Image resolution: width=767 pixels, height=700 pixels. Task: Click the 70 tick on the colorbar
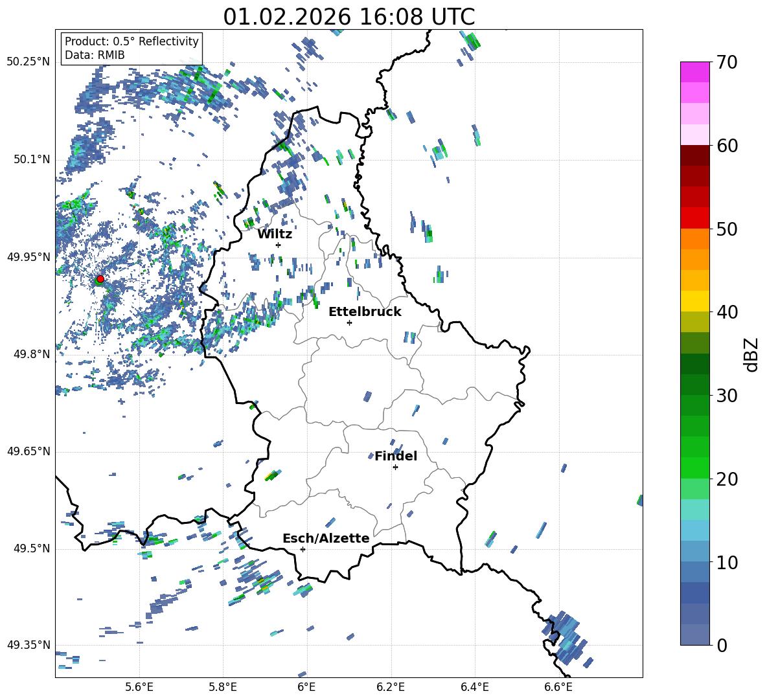727,63
